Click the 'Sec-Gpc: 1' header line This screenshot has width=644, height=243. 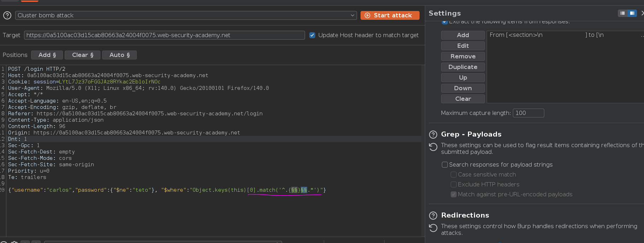click(x=24, y=145)
